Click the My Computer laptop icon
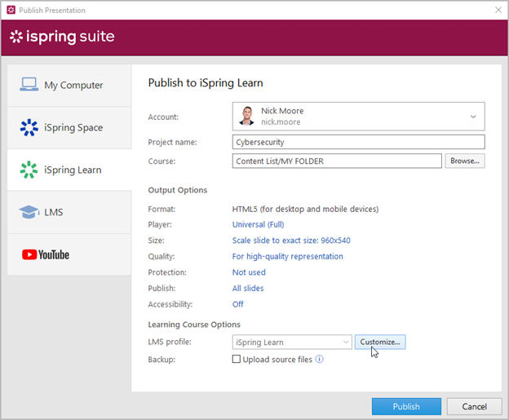509x420 pixels. tap(29, 84)
